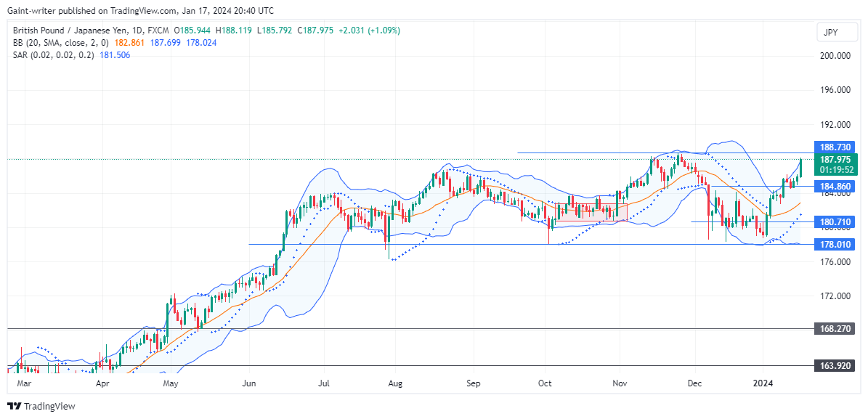
Task: Click the Jul label on time axis
Action: click(325, 383)
